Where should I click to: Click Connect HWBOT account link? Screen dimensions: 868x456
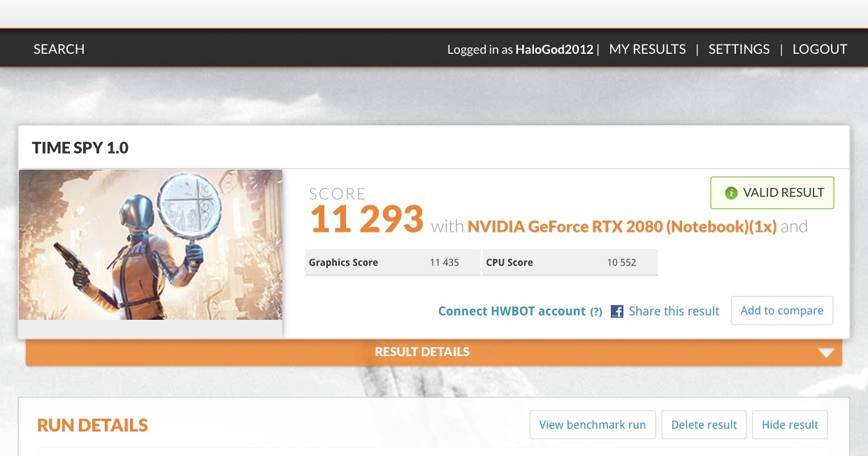tap(512, 311)
